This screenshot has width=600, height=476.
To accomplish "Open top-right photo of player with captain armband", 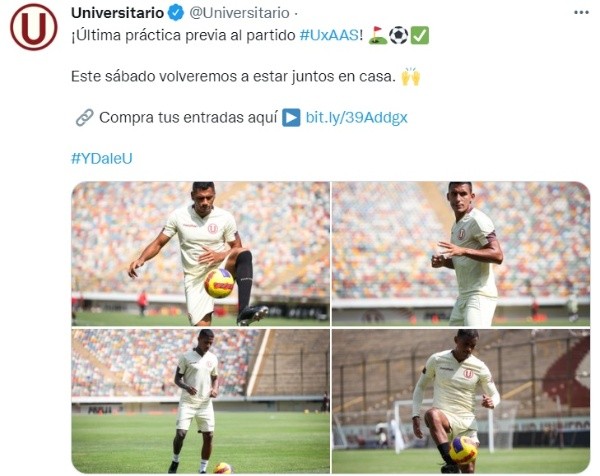I will coord(461,254).
